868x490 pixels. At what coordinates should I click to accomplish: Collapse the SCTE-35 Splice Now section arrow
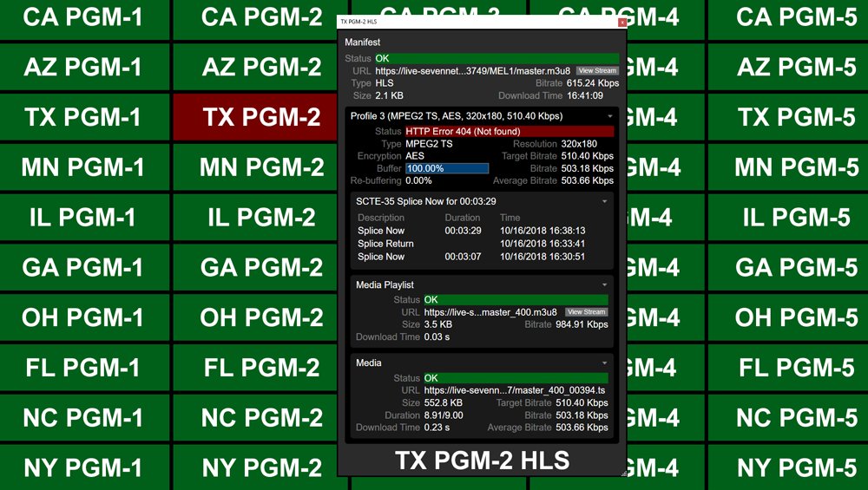pos(604,201)
